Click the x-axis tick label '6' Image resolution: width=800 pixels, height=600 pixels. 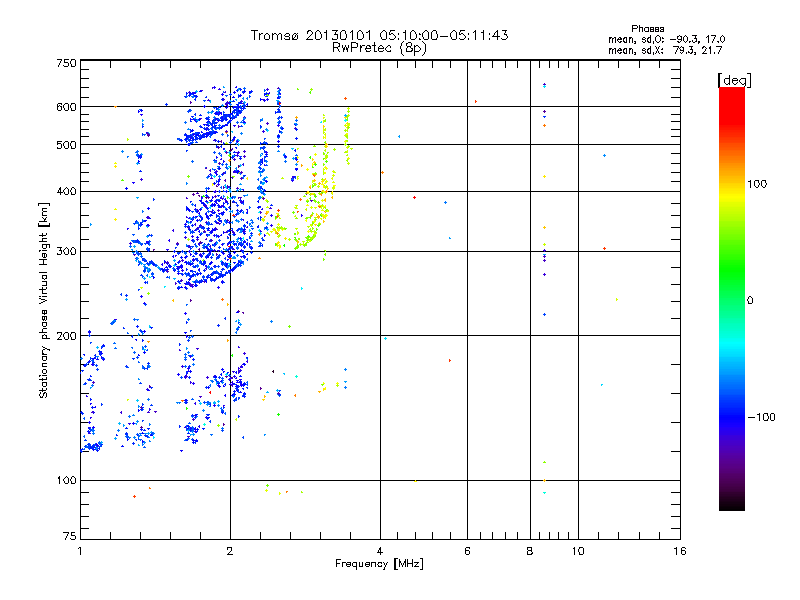(x=467, y=551)
